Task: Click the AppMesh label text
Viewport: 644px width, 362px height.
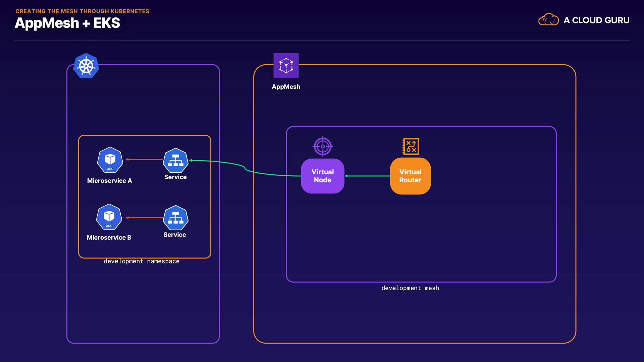Action: [286, 87]
